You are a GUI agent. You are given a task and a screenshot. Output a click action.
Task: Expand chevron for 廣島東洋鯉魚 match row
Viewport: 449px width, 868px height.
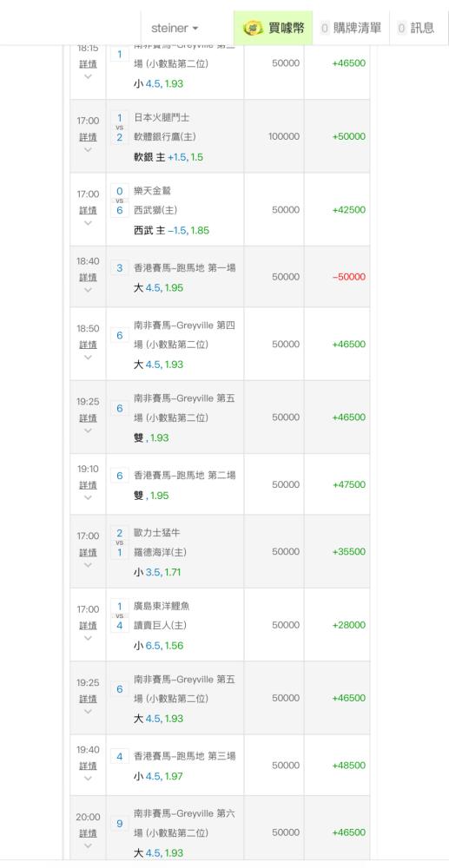coord(88,638)
